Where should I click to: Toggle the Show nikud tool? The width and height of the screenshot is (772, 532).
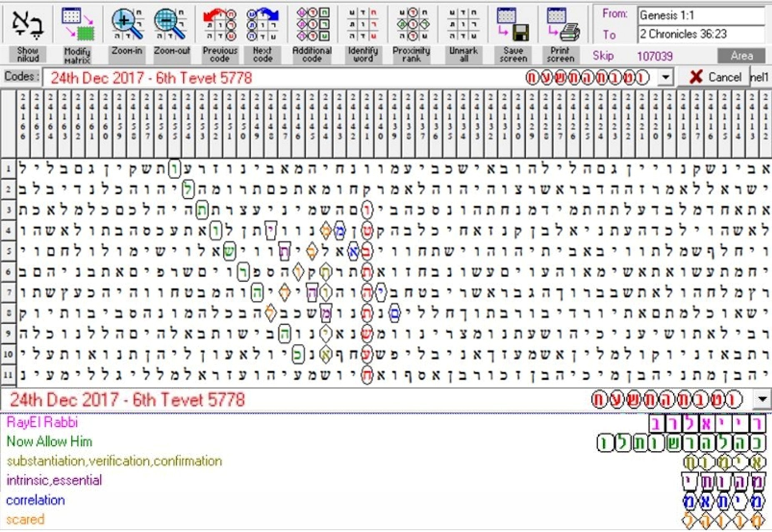27,33
